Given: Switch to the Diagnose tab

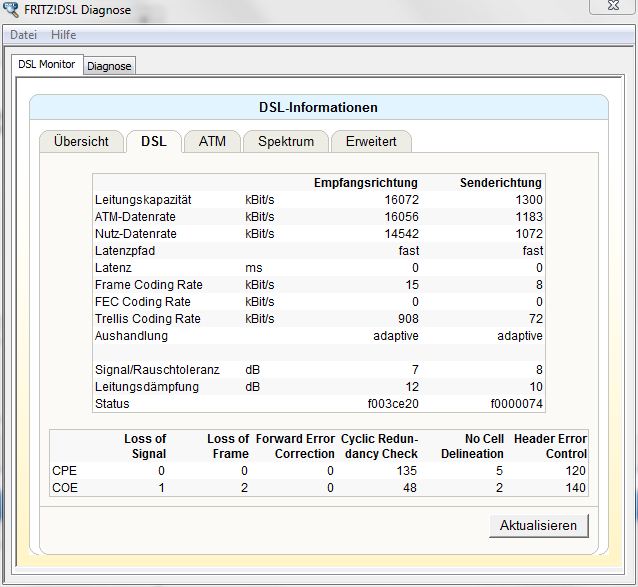Looking at the screenshot, I should 109,66.
